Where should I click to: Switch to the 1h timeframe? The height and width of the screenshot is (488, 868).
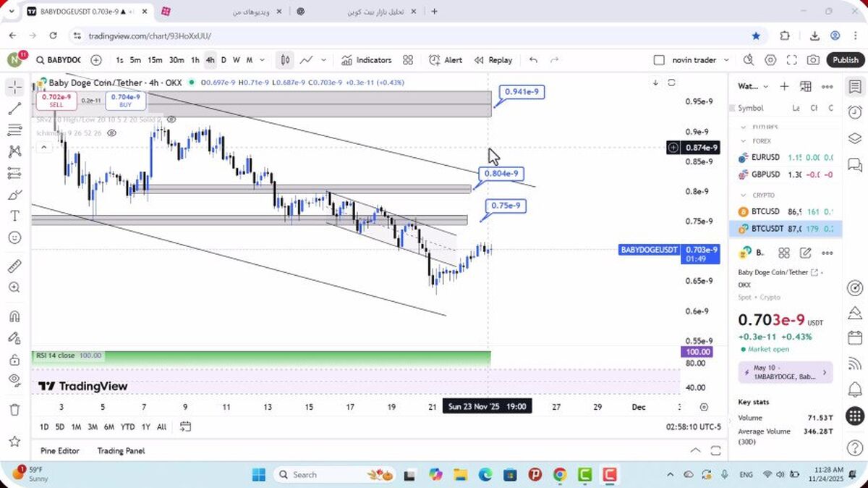195,60
